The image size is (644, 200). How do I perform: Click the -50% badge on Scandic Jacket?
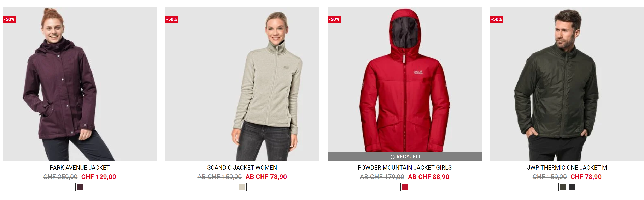coord(171,19)
